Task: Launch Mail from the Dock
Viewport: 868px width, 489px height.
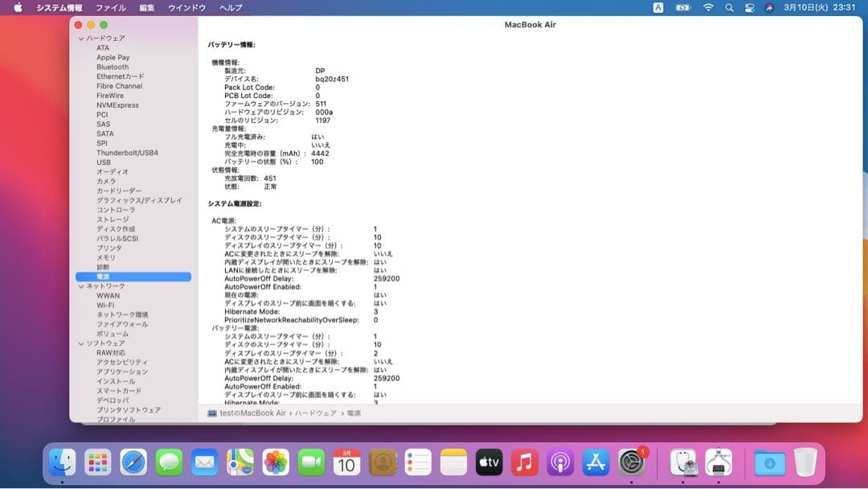Action: tap(204, 462)
